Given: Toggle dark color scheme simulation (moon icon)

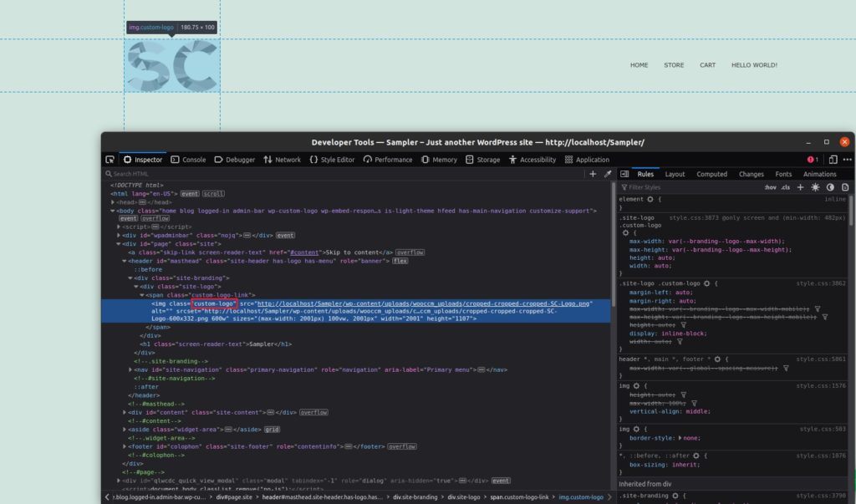Looking at the screenshot, I should [x=830, y=187].
